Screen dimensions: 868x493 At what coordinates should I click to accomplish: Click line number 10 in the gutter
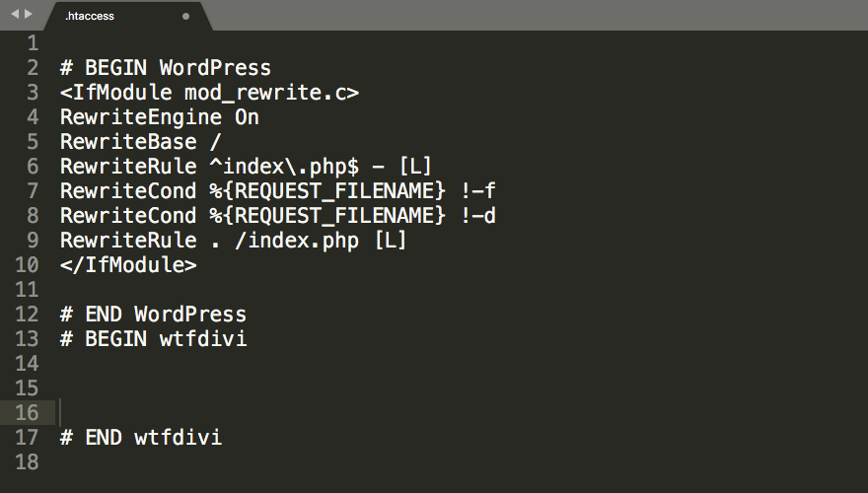pos(27,265)
